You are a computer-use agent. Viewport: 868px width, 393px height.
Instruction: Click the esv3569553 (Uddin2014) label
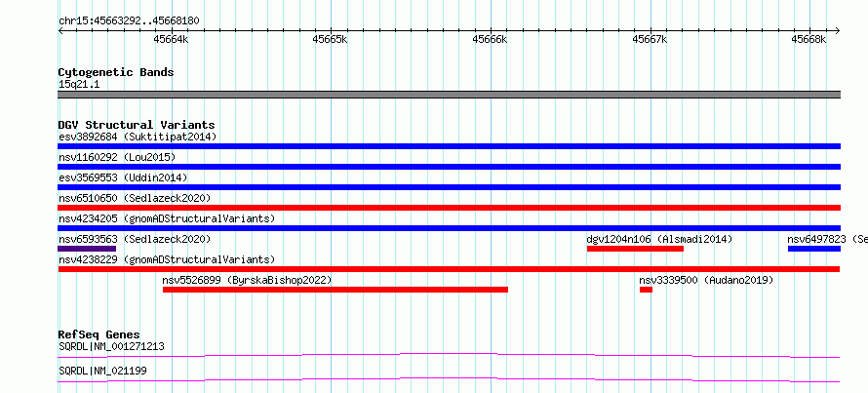123,177
